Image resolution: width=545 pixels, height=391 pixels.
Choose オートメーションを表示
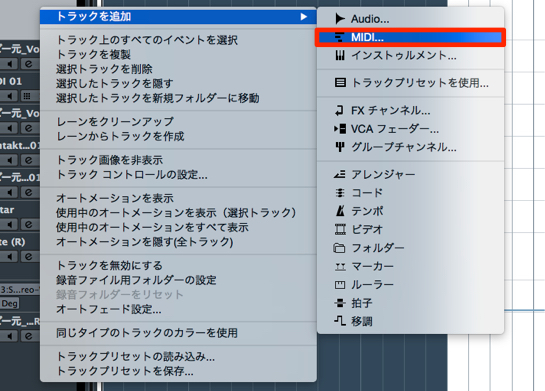click(178, 198)
